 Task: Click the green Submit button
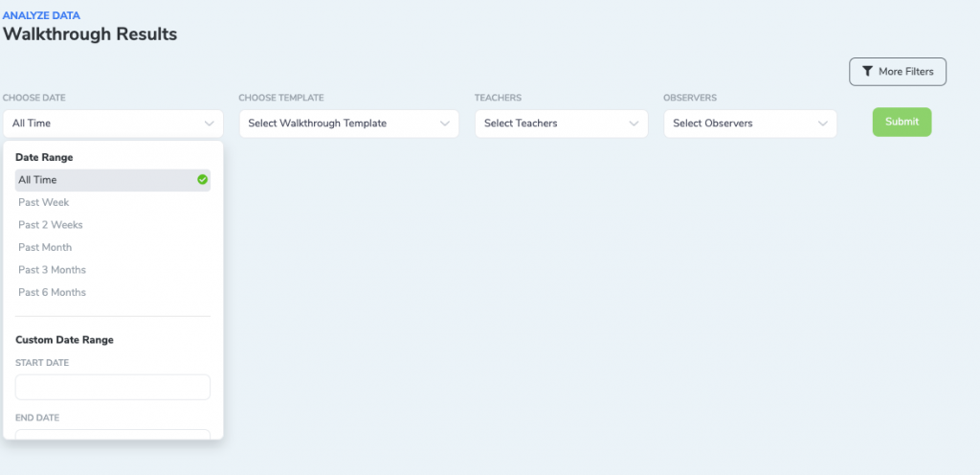click(x=902, y=122)
